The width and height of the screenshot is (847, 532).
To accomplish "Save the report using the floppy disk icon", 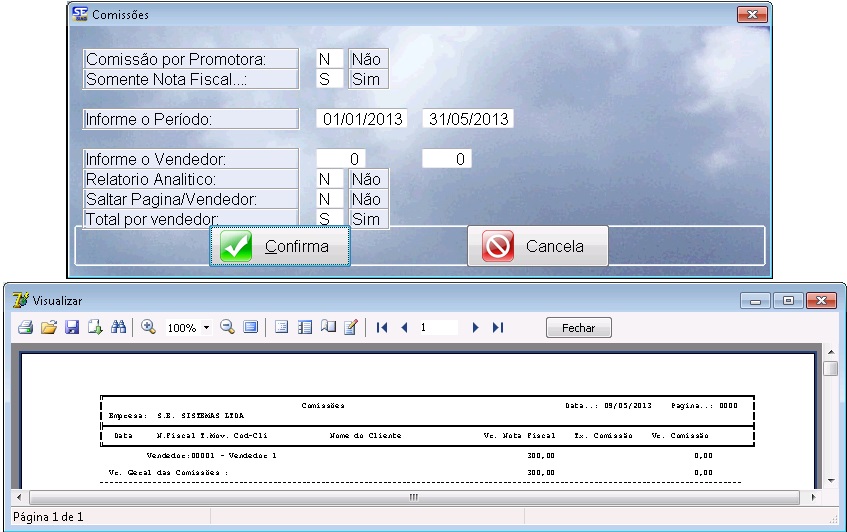I will point(71,327).
